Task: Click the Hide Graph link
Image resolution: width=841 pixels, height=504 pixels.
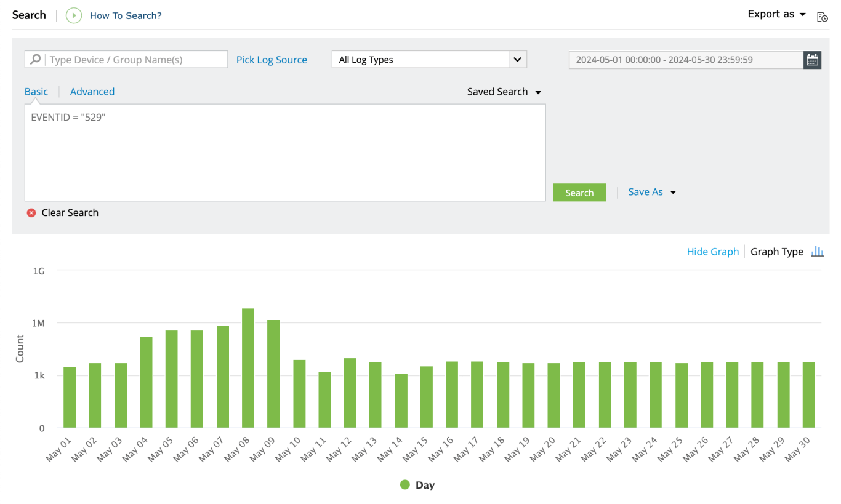Action: click(712, 252)
